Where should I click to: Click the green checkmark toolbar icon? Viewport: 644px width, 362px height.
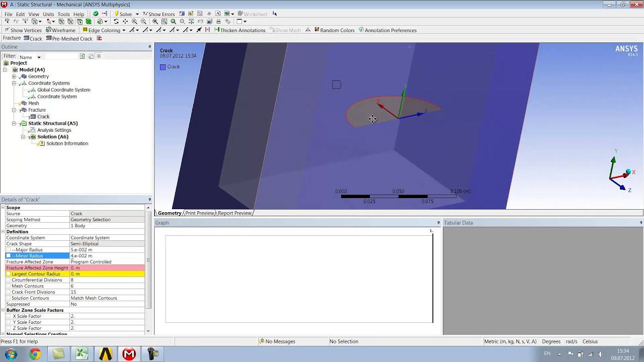click(x=96, y=14)
